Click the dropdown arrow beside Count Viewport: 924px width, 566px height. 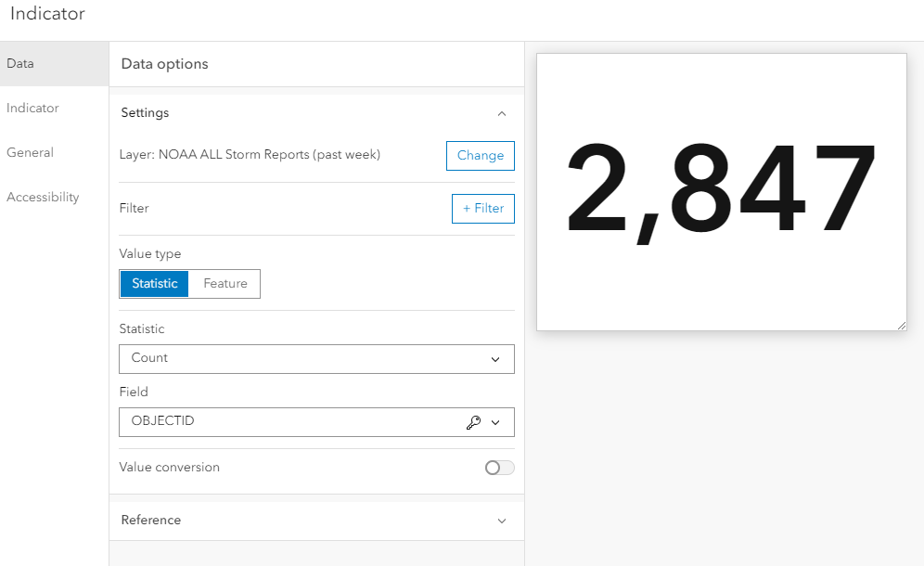495,359
